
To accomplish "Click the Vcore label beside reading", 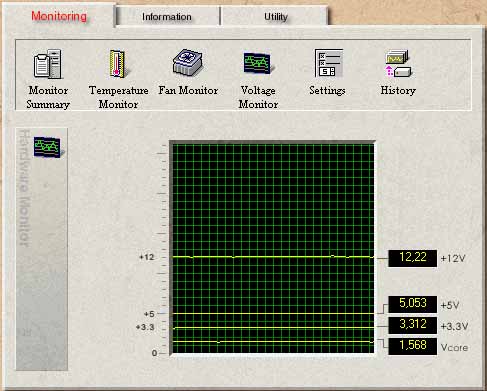I will click(454, 347).
